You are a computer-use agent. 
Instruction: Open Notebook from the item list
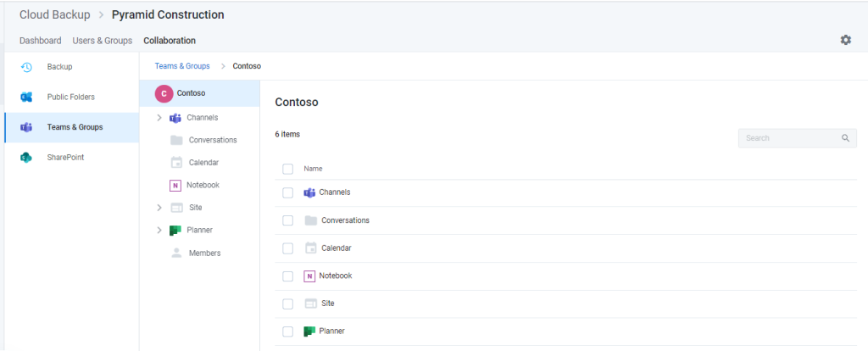pyautogui.click(x=336, y=276)
